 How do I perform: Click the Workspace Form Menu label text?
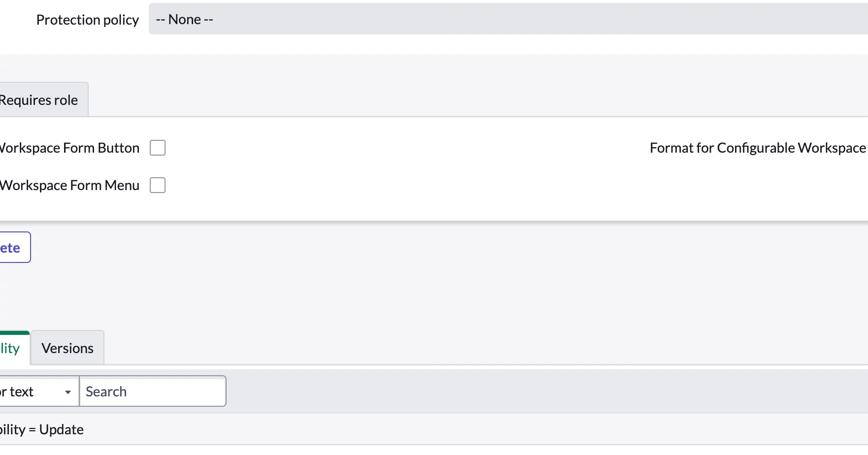[69, 185]
